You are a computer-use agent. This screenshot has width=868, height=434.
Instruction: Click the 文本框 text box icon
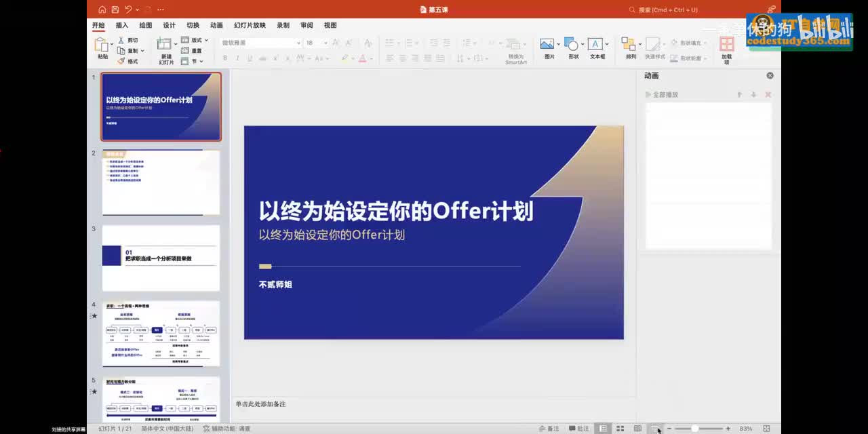[x=595, y=44]
